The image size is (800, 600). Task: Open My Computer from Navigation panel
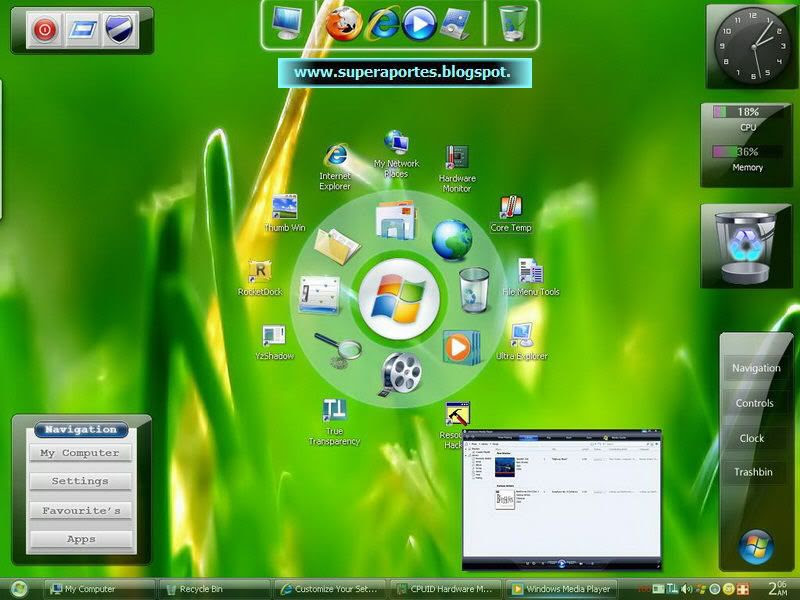tap(80, 453)
